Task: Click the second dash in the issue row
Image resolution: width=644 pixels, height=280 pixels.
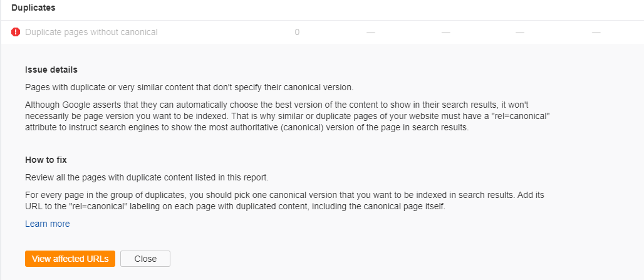Action: 445,32
